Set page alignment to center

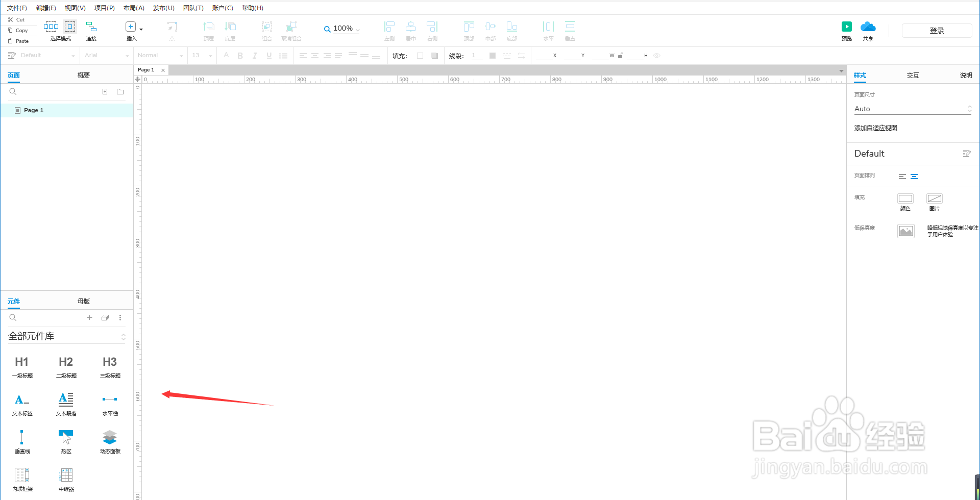click(x=914, y=177)
